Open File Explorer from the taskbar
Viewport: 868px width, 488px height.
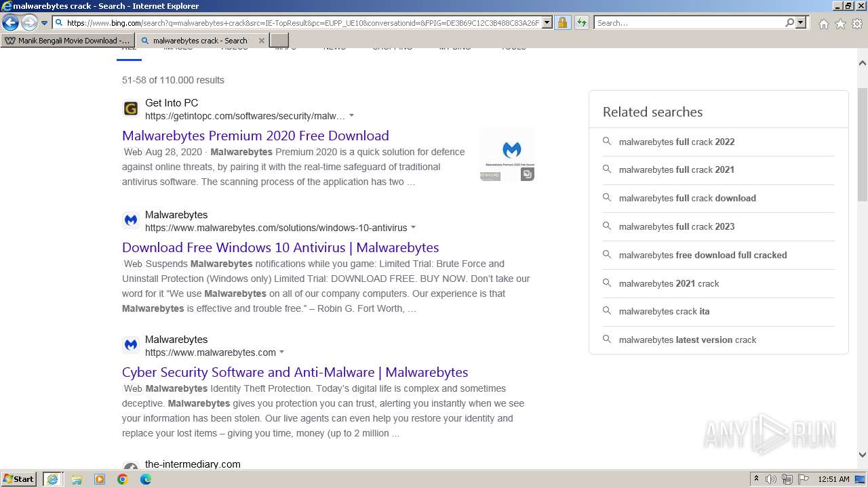[77, 479]
